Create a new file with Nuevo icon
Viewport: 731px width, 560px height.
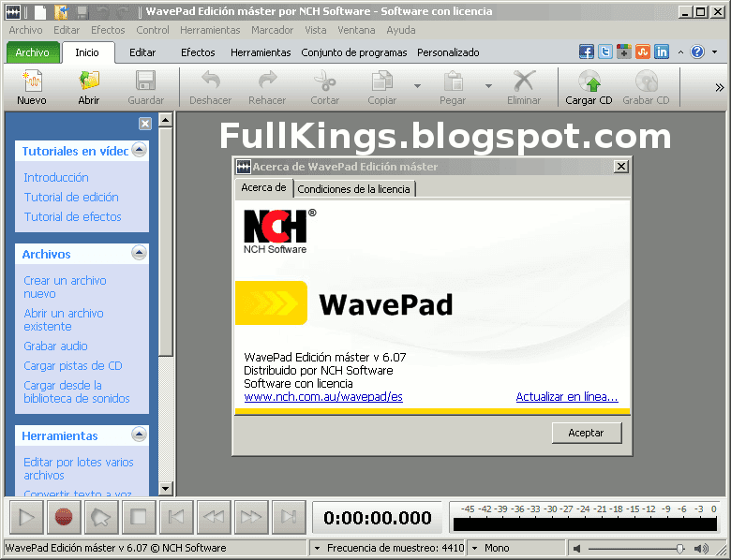point(32,81)
